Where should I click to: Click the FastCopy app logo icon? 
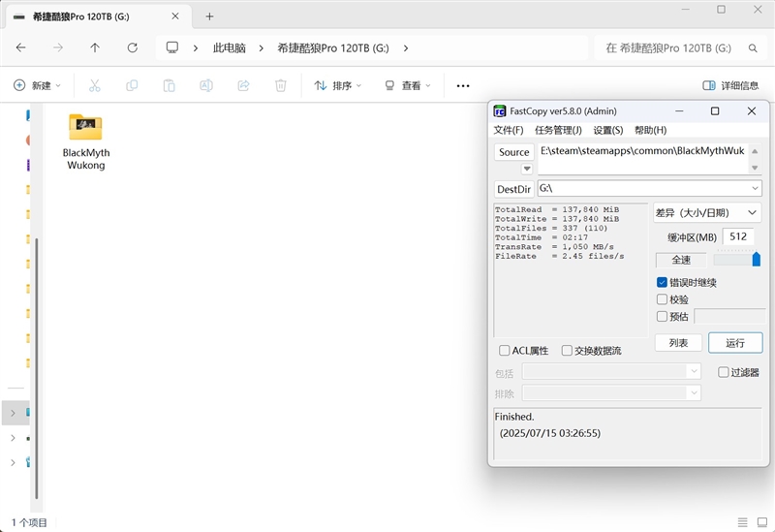click(500, 111)
